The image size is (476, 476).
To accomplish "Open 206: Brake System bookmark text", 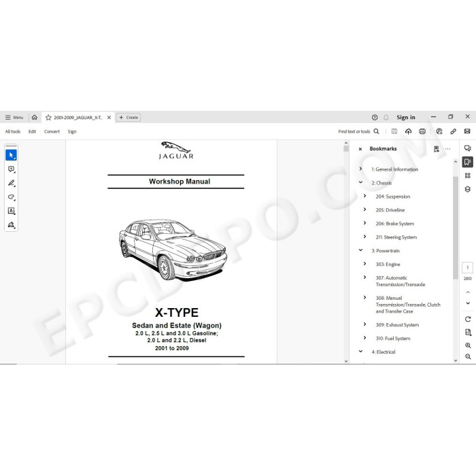I will [395, 224].
